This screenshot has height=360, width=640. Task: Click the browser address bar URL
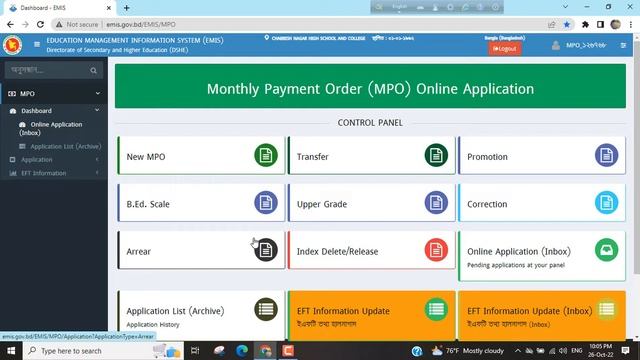click(x=141, y=24)
